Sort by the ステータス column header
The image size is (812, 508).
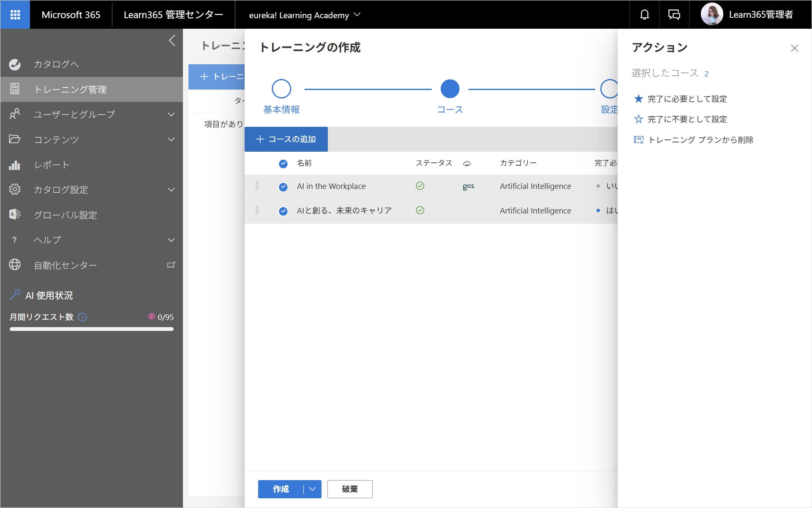pyautogui.click(x=433, y=163)
